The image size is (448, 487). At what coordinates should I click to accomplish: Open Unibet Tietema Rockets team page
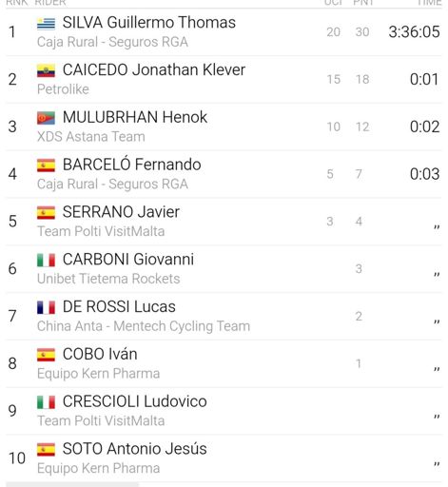pyautogui.click(x=108, y=279)
